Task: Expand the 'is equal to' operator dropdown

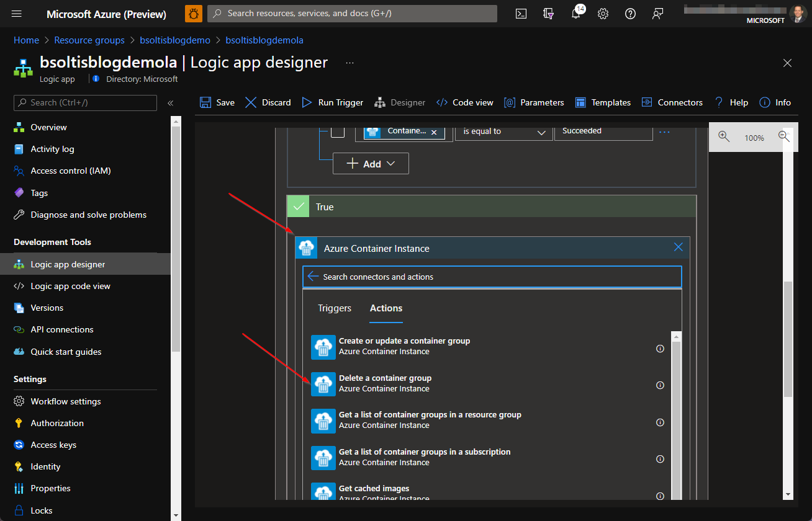Action: (503, 131)
